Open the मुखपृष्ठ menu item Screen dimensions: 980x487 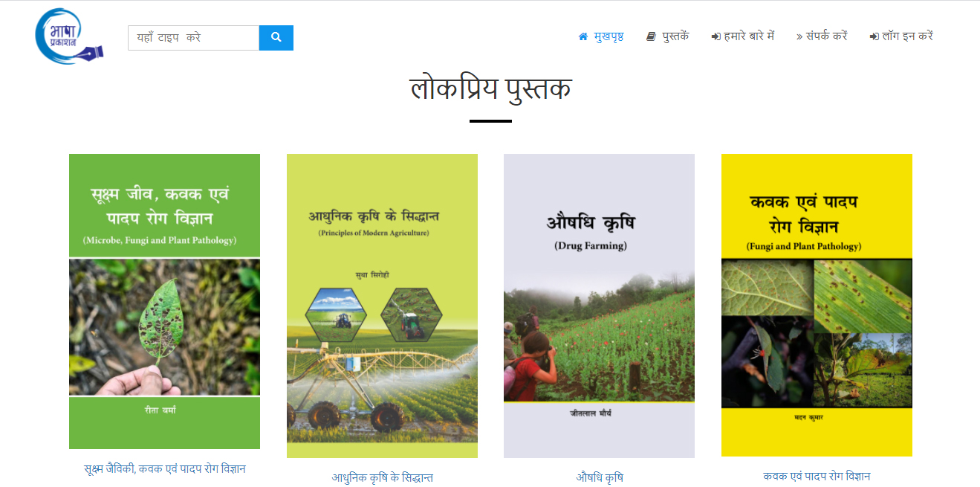tap(609, 36)
